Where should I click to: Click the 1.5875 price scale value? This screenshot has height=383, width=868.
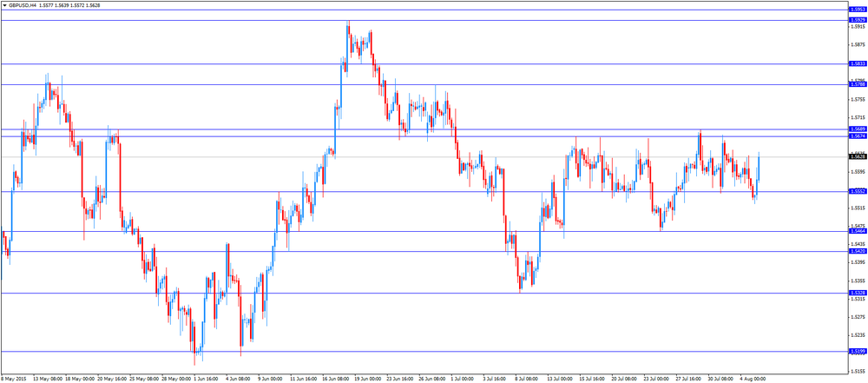tap(857, 45)
